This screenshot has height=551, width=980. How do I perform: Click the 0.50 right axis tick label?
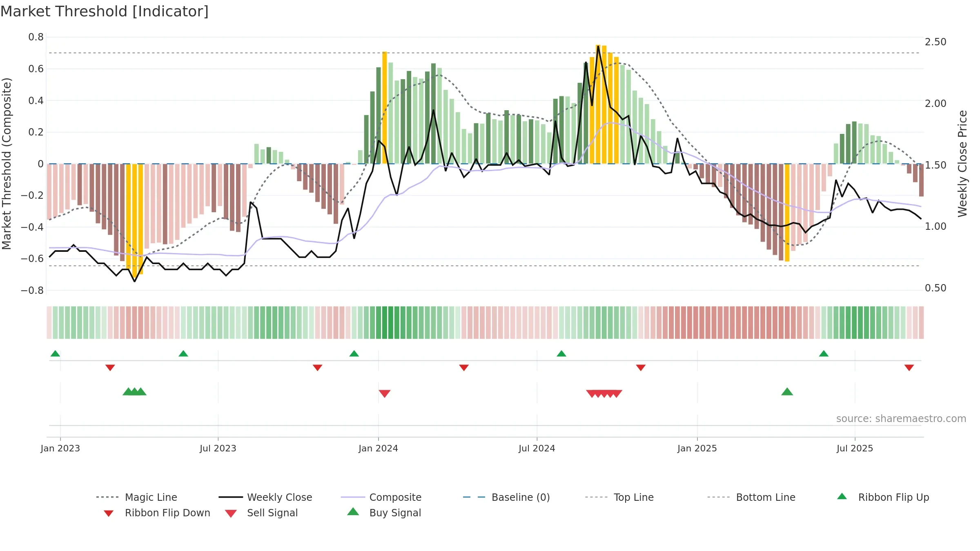[x=935, y=288]
